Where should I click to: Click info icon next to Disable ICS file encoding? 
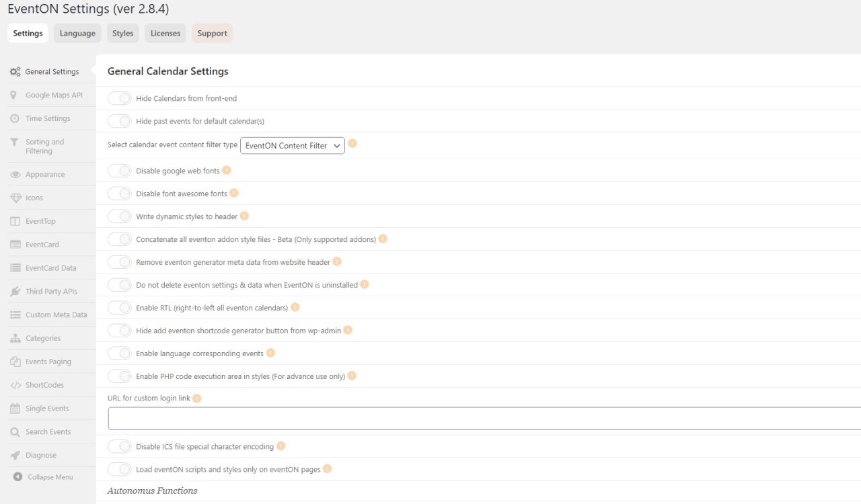(x=280, y=446)
